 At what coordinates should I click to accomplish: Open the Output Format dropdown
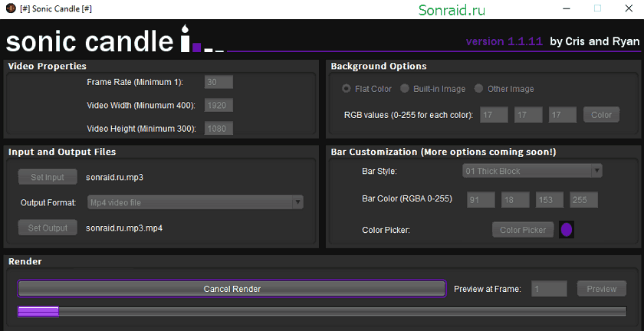tap(195, 202)
